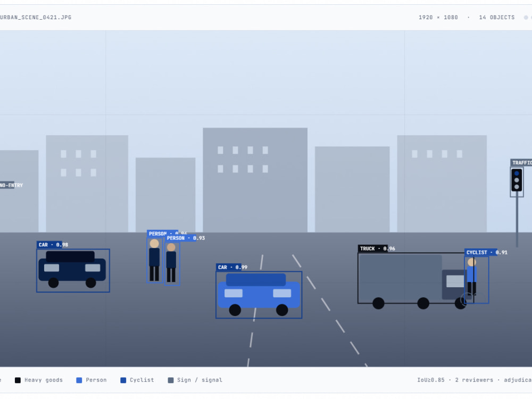Select the bright blue car in the scene

(259, 295)
